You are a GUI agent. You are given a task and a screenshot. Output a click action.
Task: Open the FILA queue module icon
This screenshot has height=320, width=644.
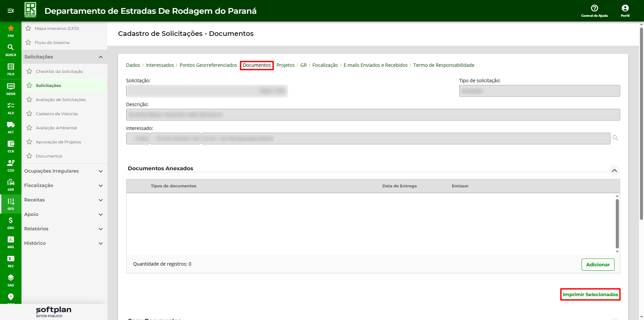click(x=11, y=69)
